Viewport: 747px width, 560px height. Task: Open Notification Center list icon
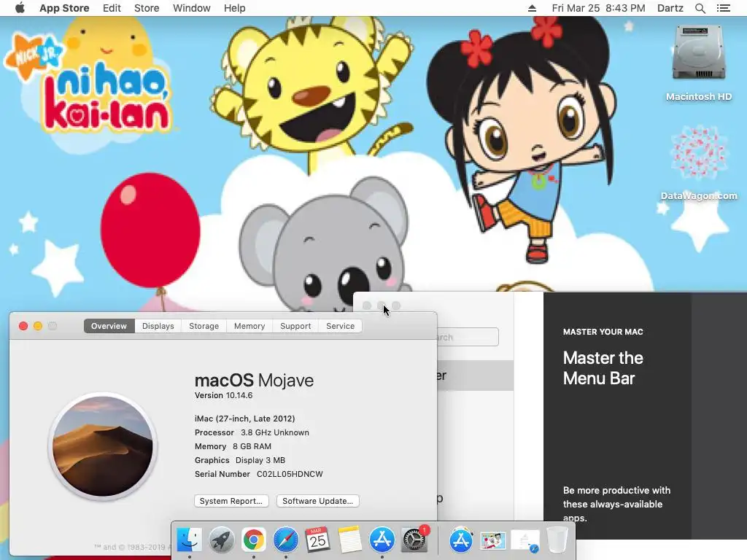click(x=723, y=8)
